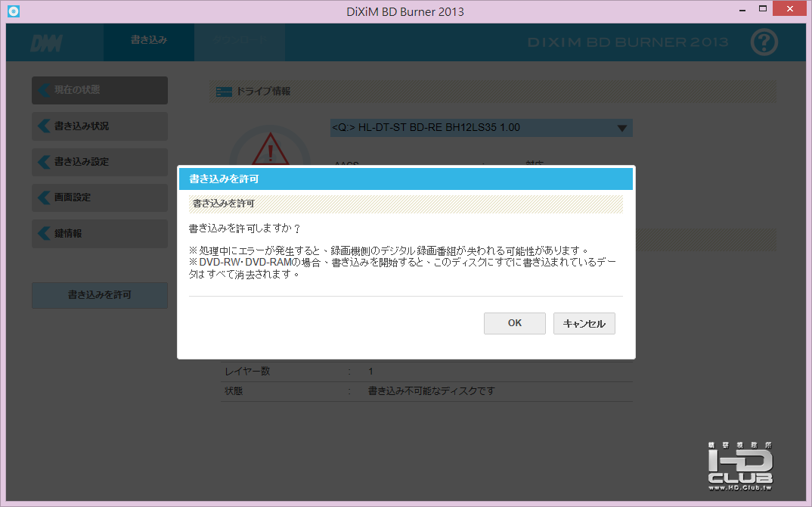
Task: Click the ドライブ情報 drive icon
Action: pyautogui.click(x=224, y=92)
